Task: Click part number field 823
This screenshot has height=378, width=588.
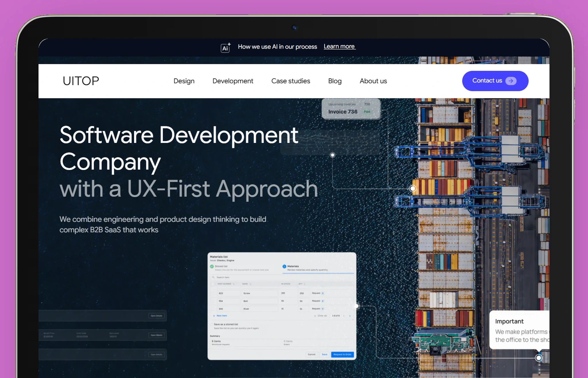Action: tap(229, 293)
